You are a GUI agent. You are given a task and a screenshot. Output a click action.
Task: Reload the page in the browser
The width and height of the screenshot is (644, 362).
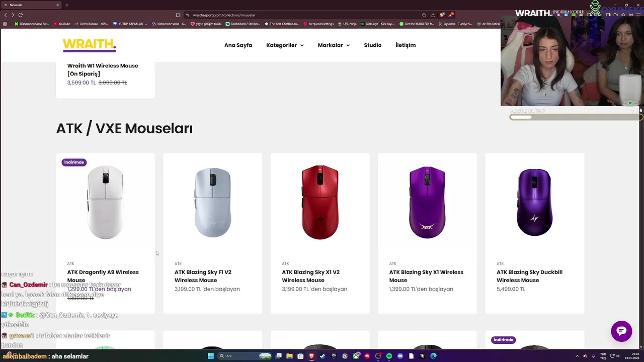(21, 15)
